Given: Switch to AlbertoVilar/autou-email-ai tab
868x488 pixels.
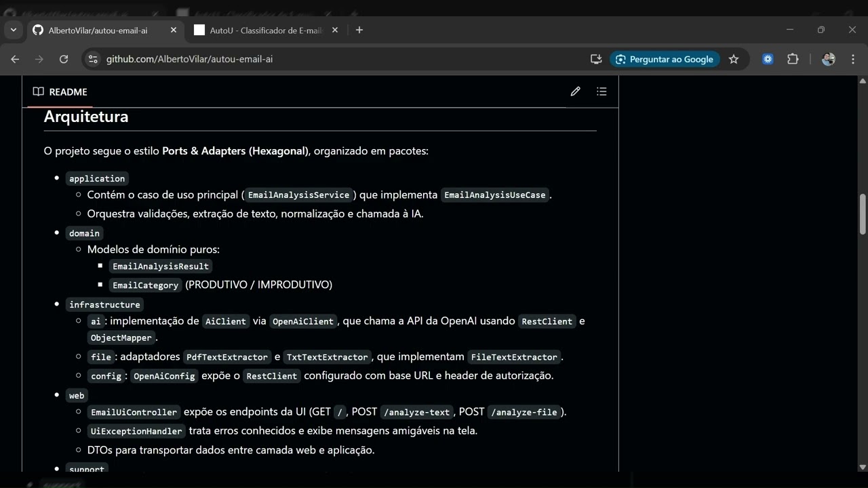Looking at the screenshot, I should pos(106,30).
